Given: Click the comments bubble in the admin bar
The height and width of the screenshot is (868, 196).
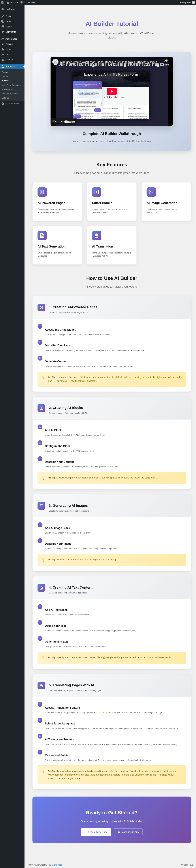Looking at the screenshot, I should click(x=22, y=2).
